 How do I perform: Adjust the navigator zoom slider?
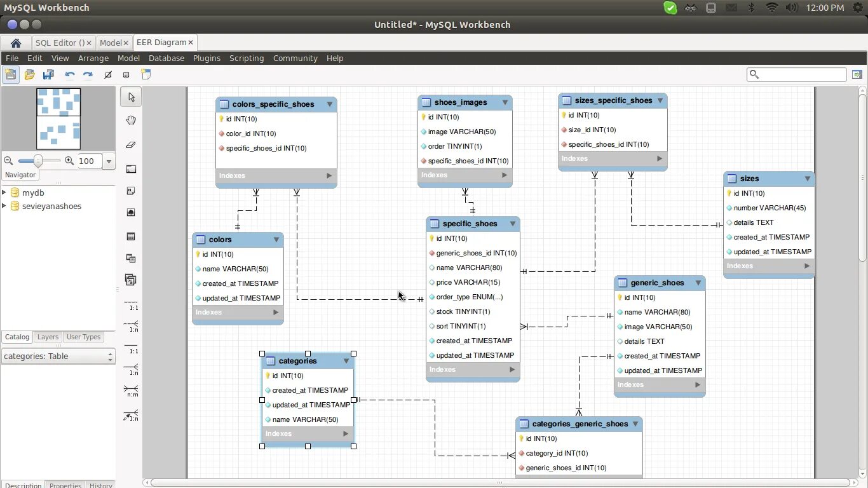38,161
